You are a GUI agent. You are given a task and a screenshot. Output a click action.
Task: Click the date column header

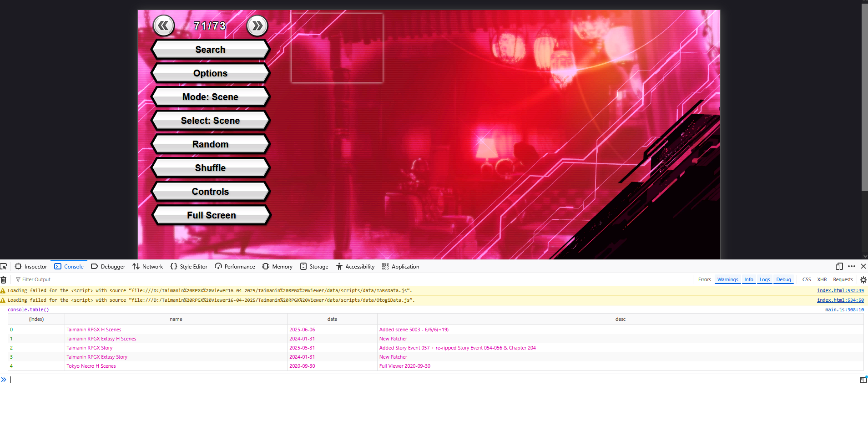click(x=332, y=319)
